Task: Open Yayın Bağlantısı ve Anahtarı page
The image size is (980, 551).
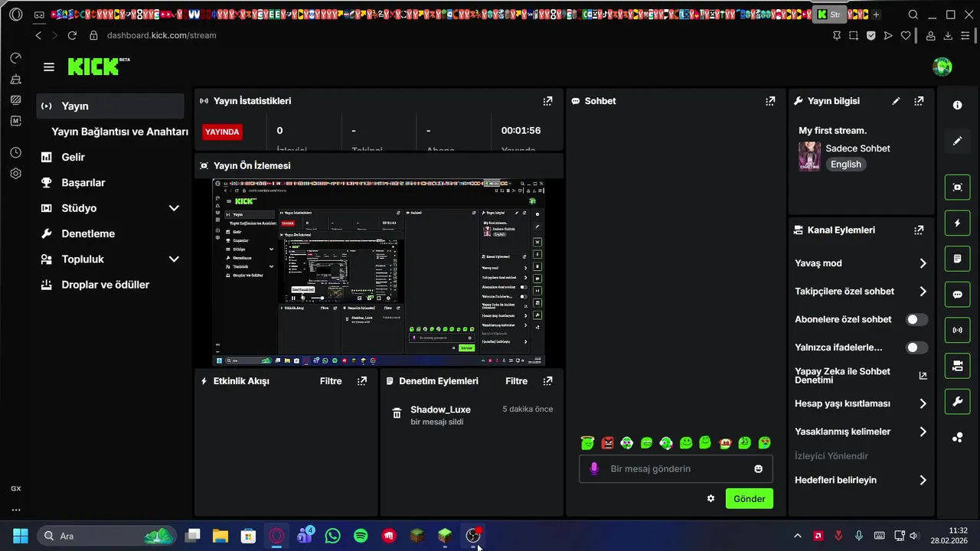Action: [119, 132]
